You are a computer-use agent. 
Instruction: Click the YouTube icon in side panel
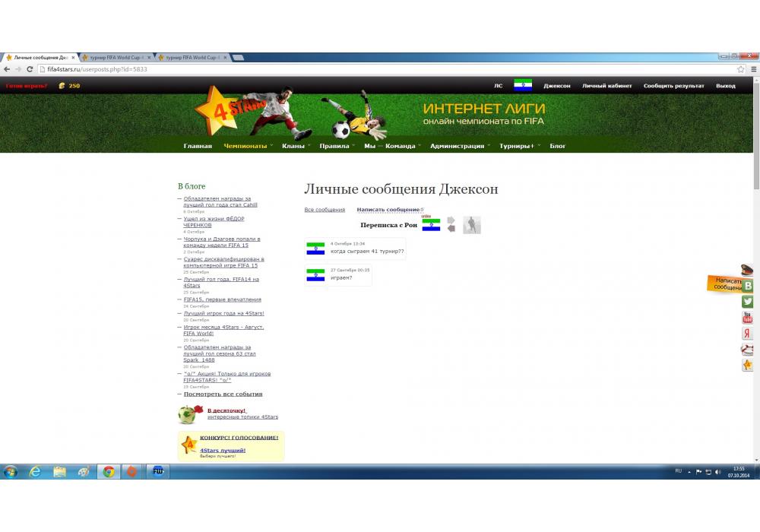tap(748, 318)
